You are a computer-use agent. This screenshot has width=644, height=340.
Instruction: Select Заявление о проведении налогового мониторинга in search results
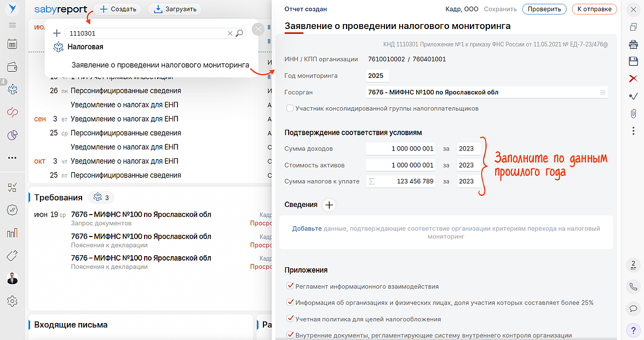tap(160, 65)
